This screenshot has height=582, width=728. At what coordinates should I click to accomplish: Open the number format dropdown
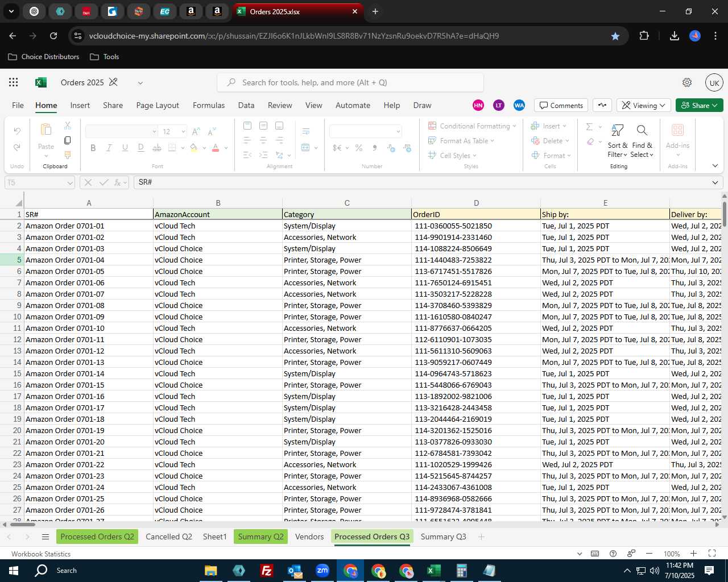(x=398, y=131)
